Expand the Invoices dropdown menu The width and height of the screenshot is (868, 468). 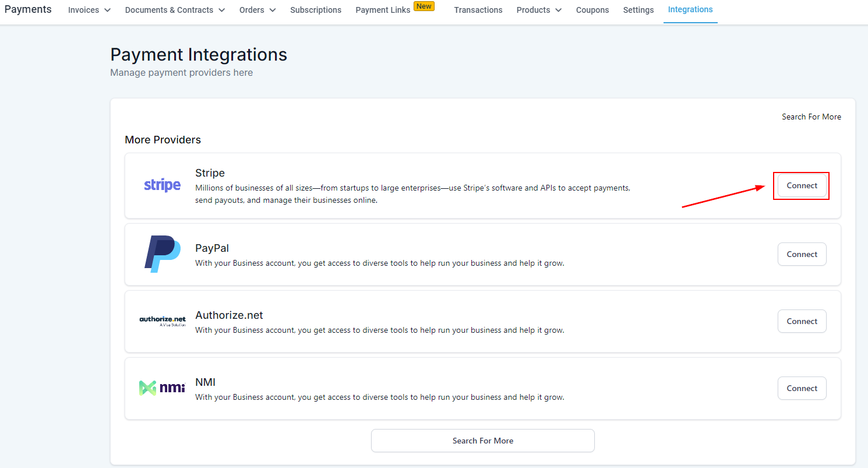(89, 10)
